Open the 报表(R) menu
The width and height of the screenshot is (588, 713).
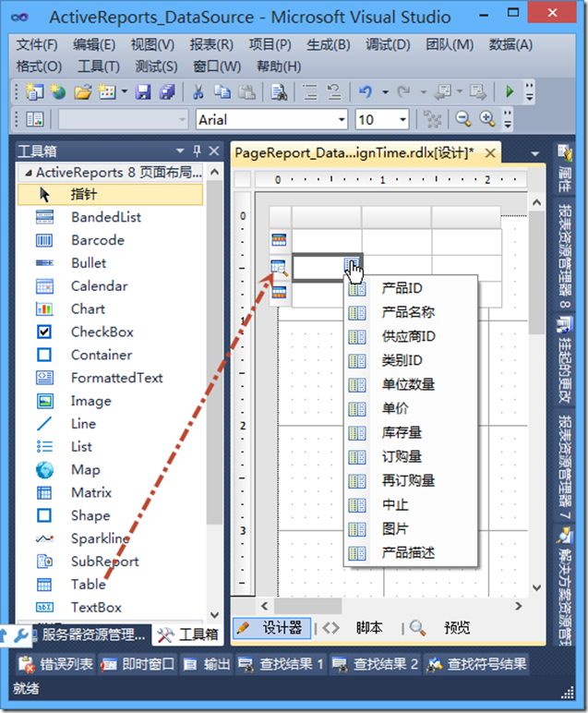(x=211, y=45)
